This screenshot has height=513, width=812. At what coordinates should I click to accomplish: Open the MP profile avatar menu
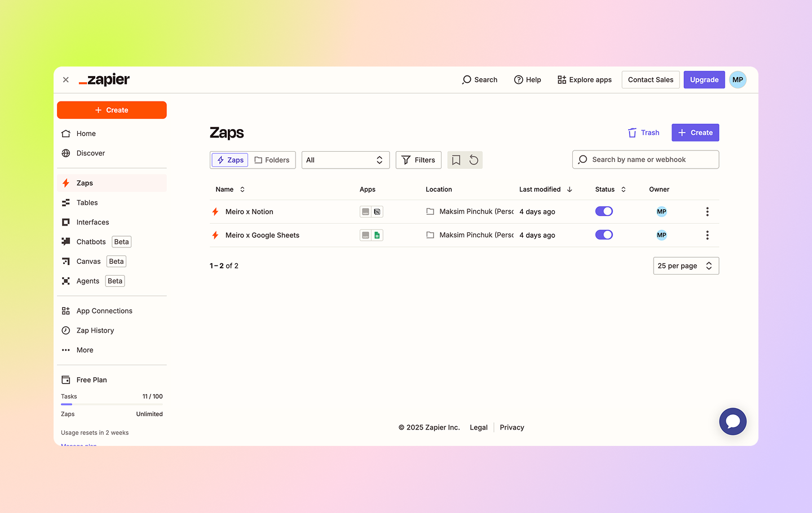pyautogui.click(x=738, y=80)
